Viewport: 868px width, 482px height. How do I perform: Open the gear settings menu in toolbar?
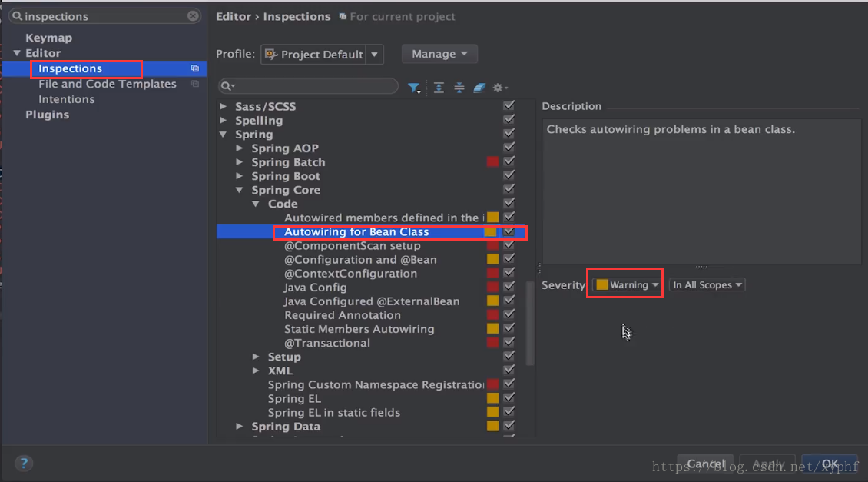click(x=500, y=88)
